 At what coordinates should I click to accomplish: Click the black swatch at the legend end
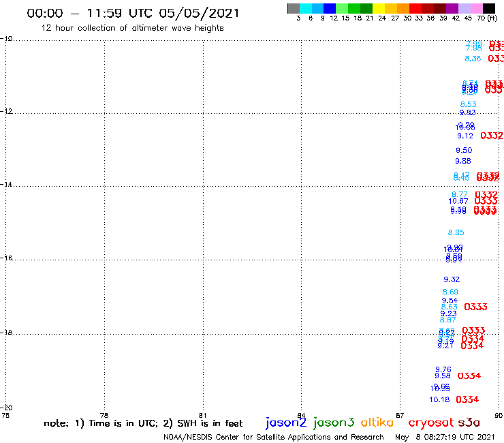pyautogui.click(x=489, y=8)
